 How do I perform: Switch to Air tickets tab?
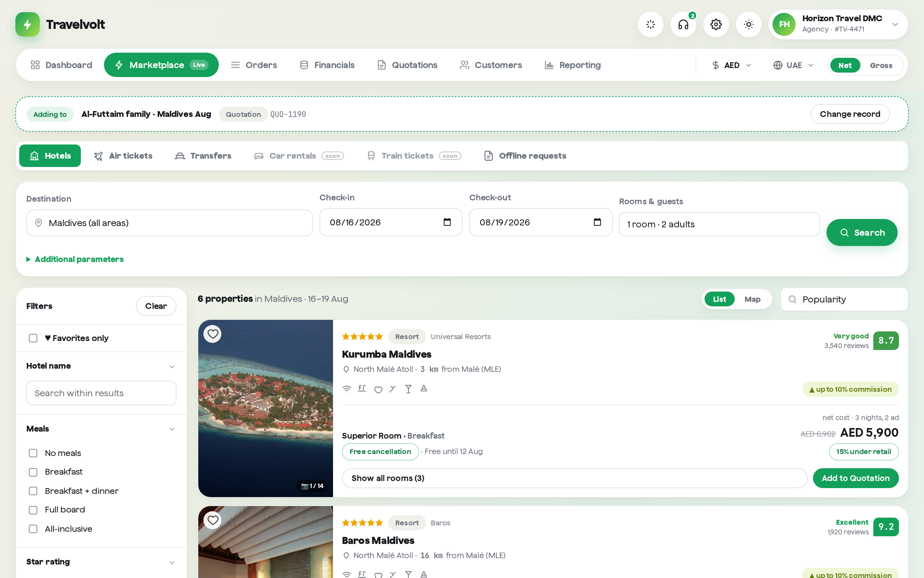point(123,156)
